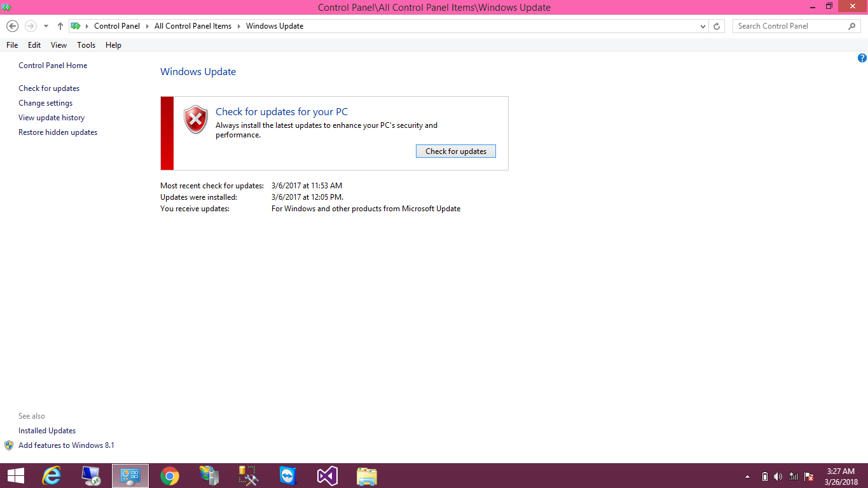The width and height of the screenshot is (868, 488).
Task: Open the Edit menu
Action: click(x=34, y=45)
